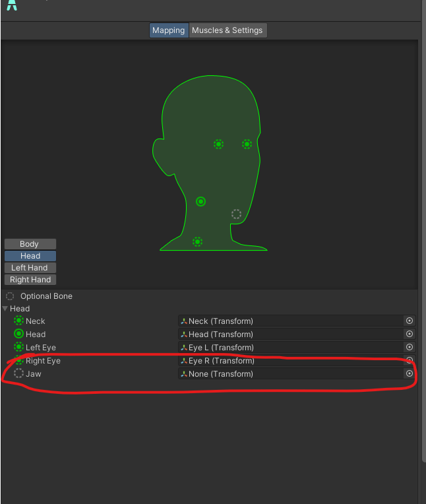Click the Jaw bone status icon in list
Viewport: 426px width, 504px height.
18,373
